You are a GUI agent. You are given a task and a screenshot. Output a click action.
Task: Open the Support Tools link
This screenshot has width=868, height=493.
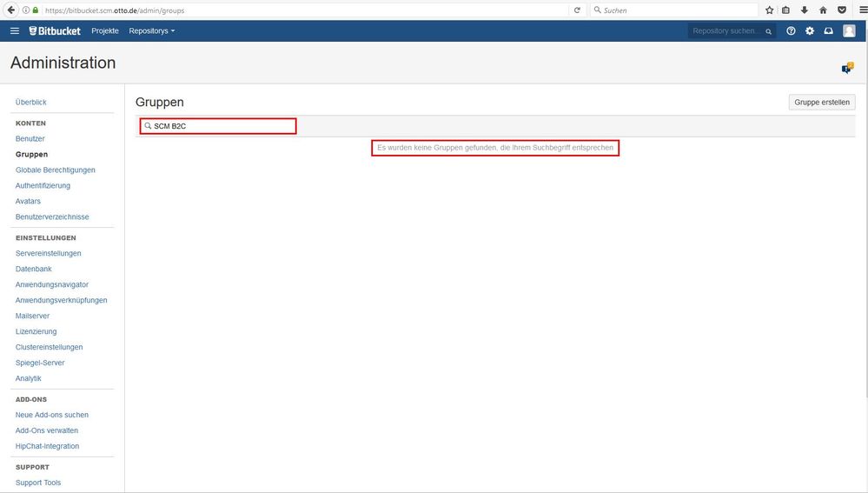pos(38,483)
